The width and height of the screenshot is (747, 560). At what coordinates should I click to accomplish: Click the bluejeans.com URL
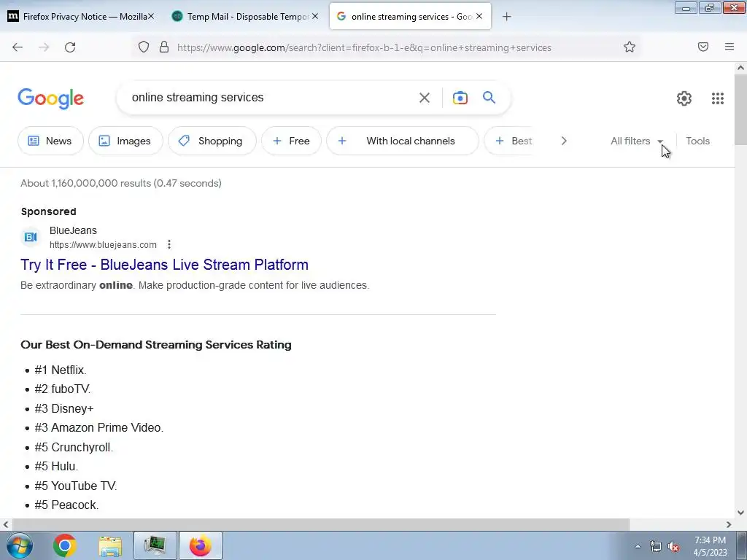[x=103, y=245]
